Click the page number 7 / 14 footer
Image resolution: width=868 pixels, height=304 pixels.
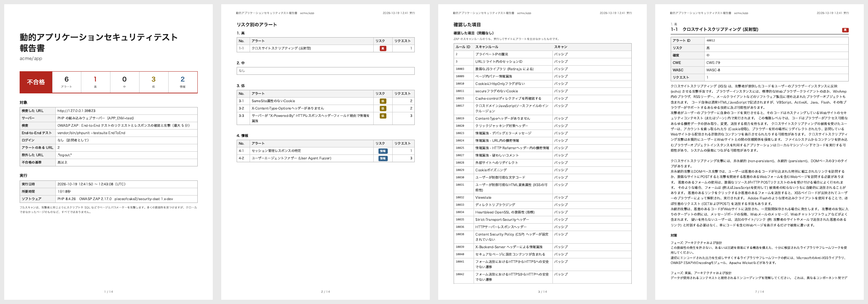point(759,292)
